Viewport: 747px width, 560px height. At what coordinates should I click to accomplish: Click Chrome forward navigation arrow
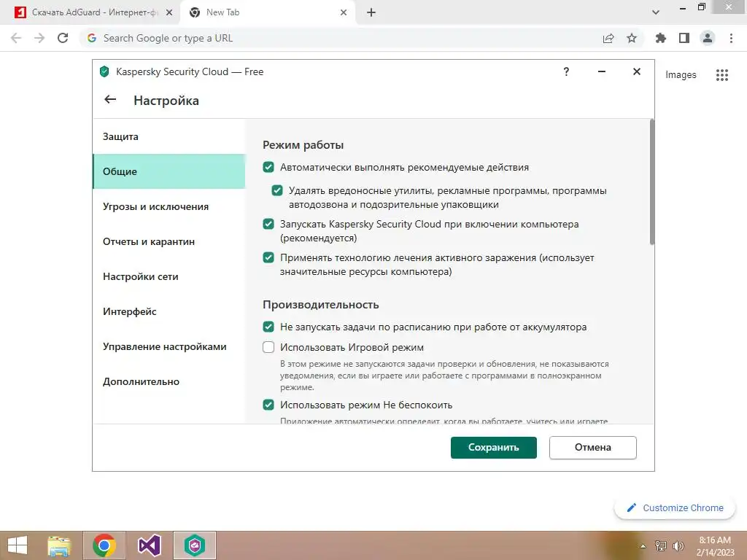(39, 38)
